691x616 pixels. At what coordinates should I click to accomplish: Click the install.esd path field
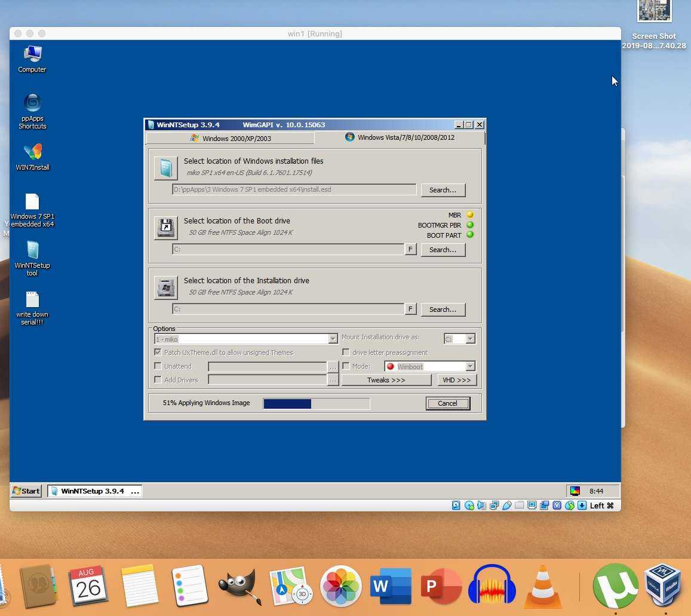[294, 189]
